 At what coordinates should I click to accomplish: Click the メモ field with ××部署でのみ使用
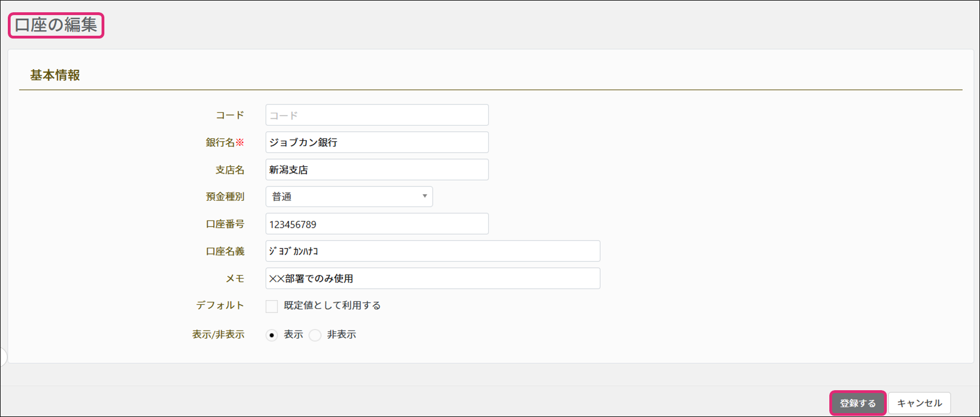[433, 279]
